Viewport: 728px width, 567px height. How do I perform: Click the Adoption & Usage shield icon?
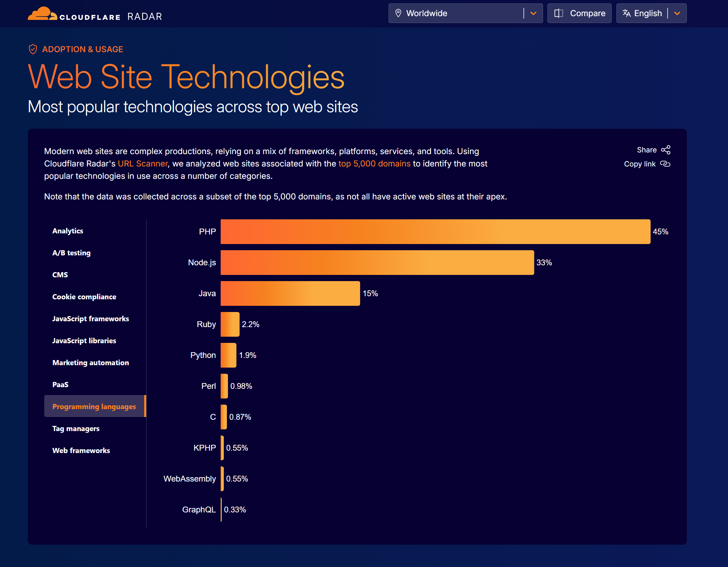[x=33, y=49]
